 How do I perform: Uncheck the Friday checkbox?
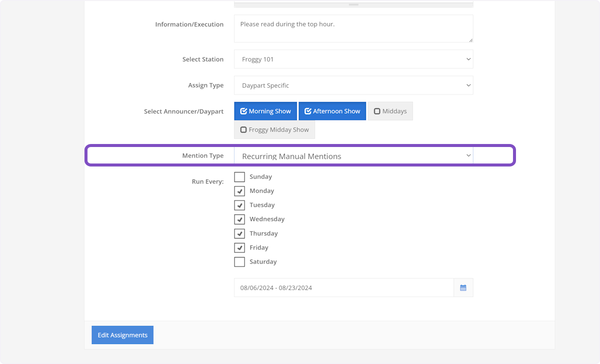[x=239, y=247]
